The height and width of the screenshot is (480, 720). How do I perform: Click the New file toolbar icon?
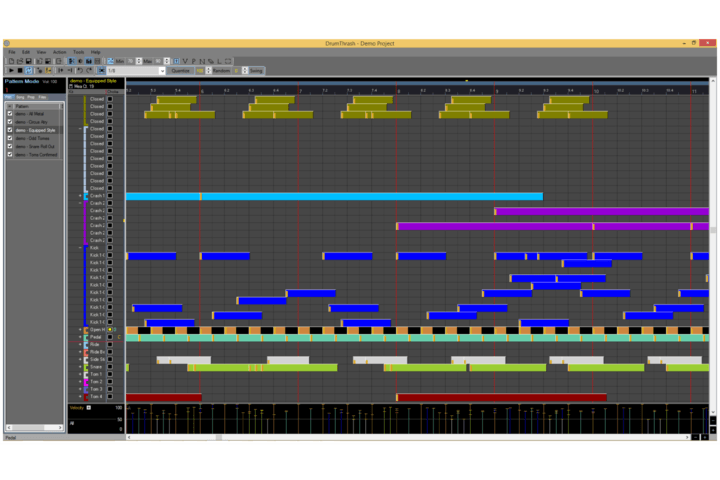pyautogui.click(x=11, y=60)
